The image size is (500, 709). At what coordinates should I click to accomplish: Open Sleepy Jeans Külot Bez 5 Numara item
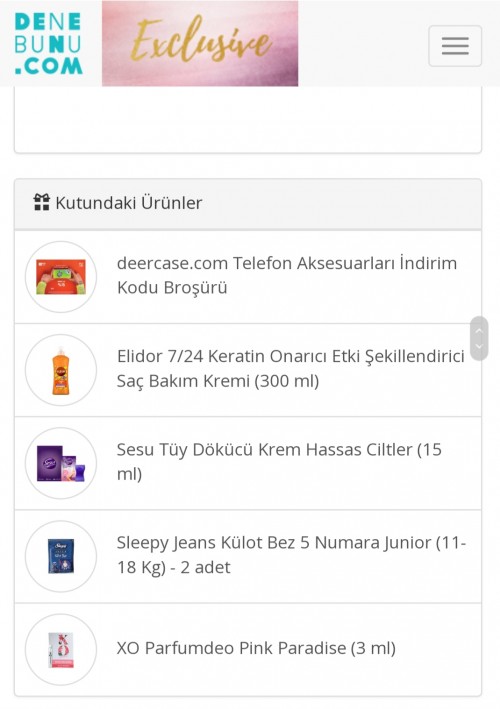pyautogui.click(x=291, y=555)
